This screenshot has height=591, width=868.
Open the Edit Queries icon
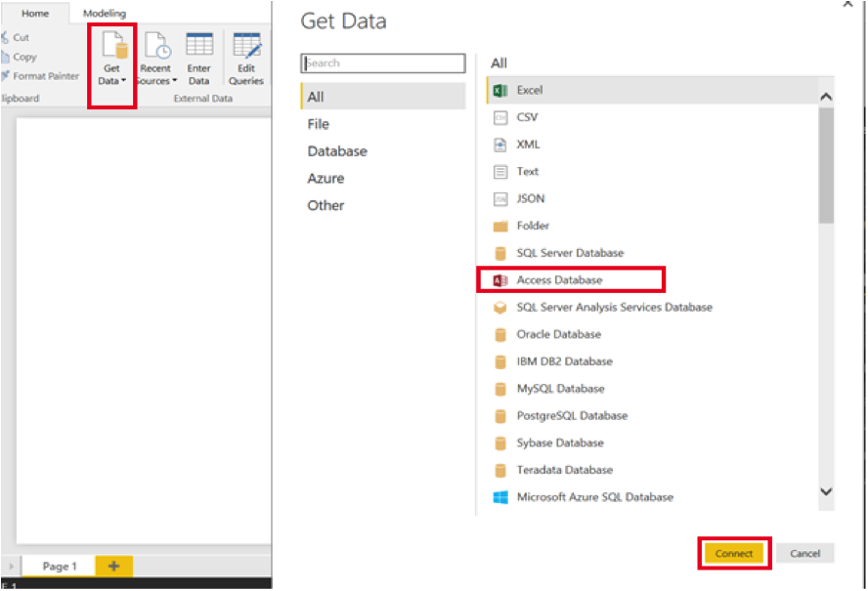[247, 45]
